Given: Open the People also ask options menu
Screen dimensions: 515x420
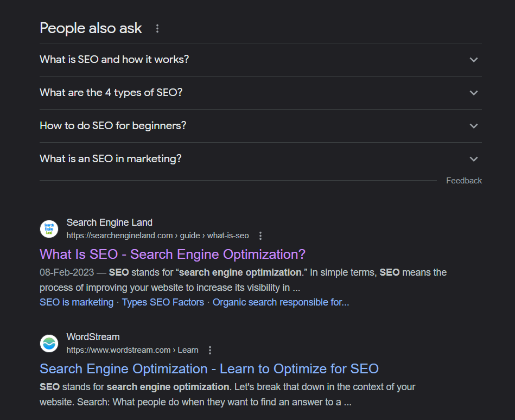Looking at the screenshot, I should pyautogui.click(x=157, y=28).
